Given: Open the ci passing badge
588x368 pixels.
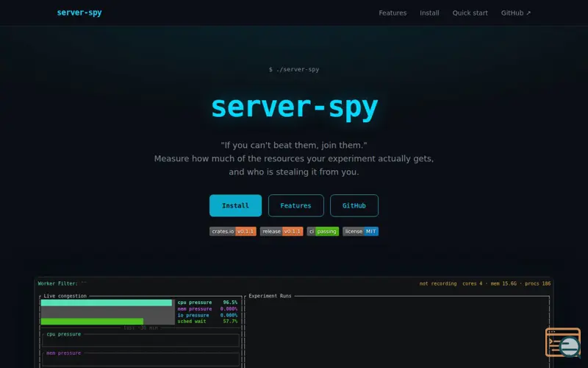Looking at the screenshot, I should pos(323,231).
